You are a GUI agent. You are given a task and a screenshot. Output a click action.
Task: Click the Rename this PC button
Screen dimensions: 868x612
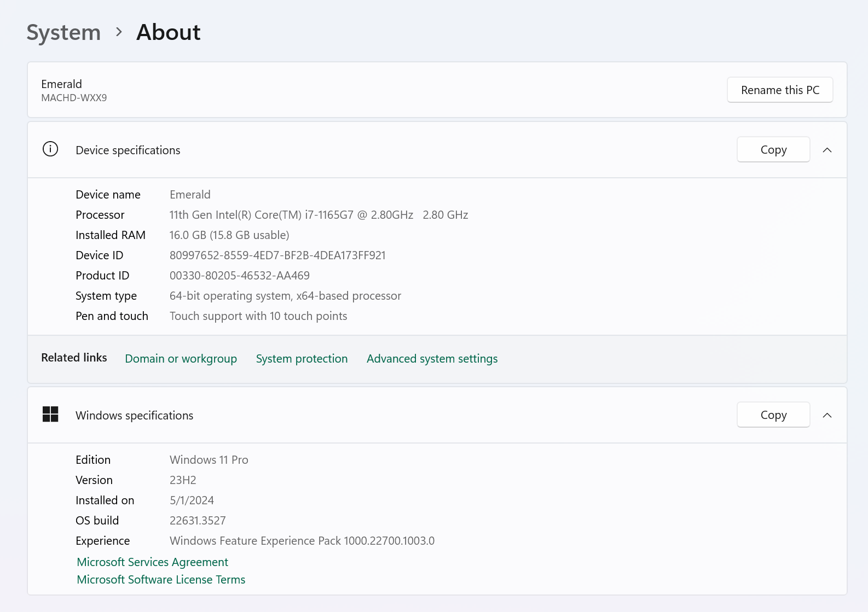[x=780, y=90]
